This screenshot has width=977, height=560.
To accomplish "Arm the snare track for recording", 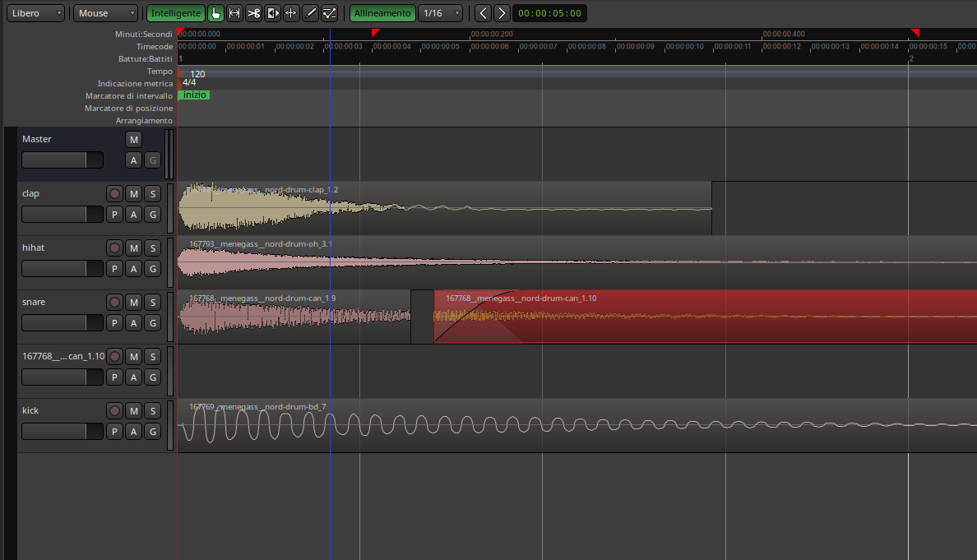I will click(x=114, y=303).
